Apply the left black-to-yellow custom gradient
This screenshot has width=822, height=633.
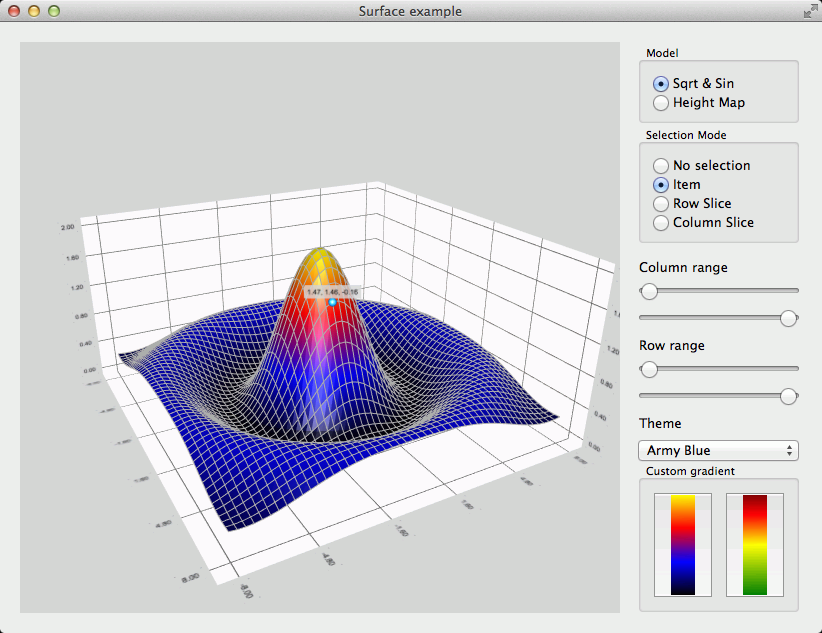682,544
